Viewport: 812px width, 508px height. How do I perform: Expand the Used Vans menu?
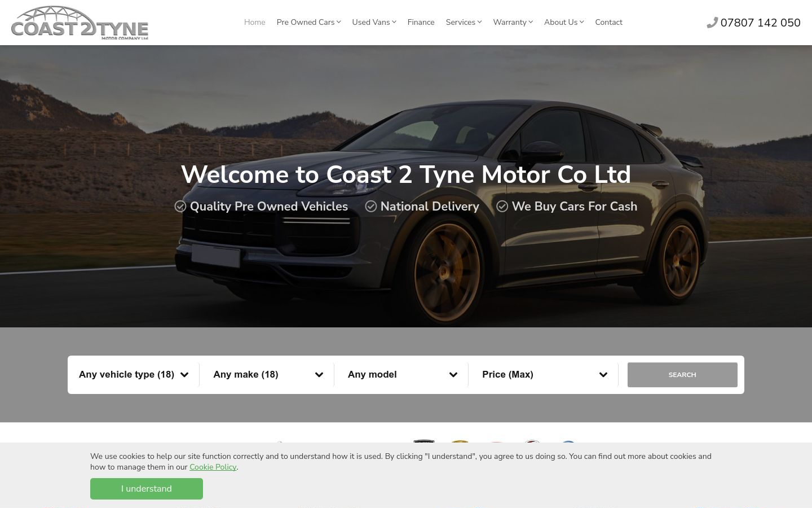click(x=374, y=22)
